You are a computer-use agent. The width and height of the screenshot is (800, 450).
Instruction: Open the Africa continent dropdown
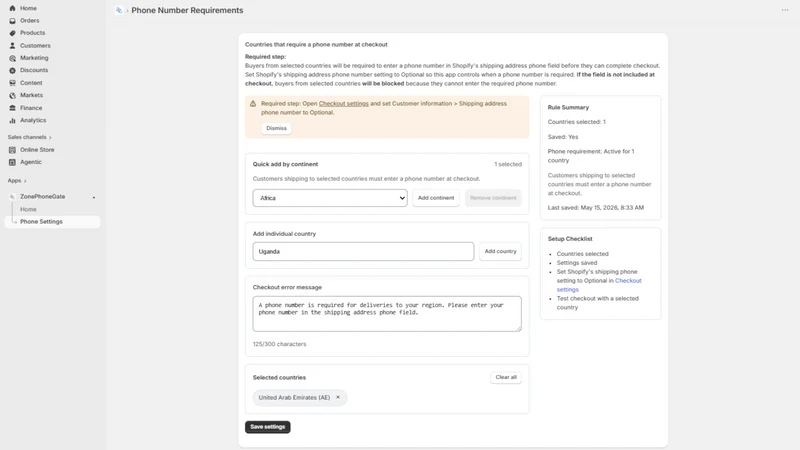point(330,198)
